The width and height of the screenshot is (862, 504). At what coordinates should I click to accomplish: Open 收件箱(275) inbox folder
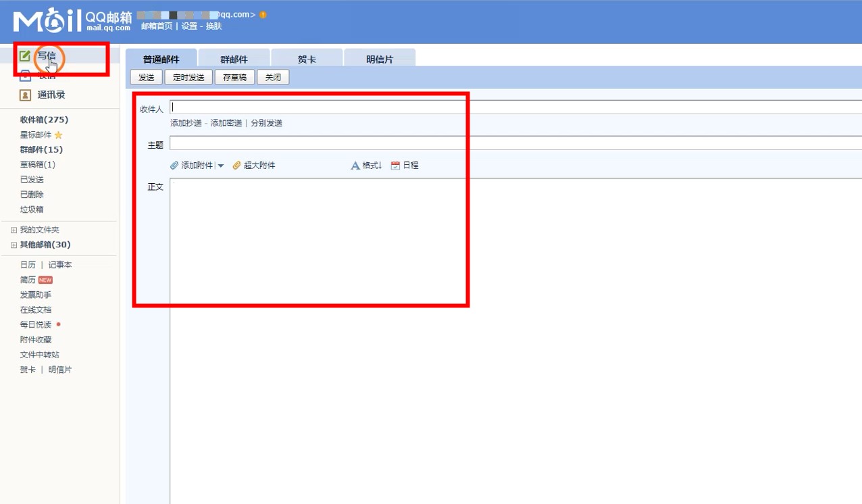coord(44,120)
